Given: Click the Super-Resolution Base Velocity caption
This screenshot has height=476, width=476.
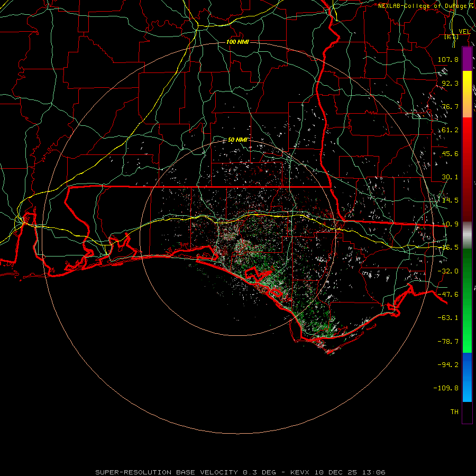Looking at the screenshot, I should (x=241, y=472).
